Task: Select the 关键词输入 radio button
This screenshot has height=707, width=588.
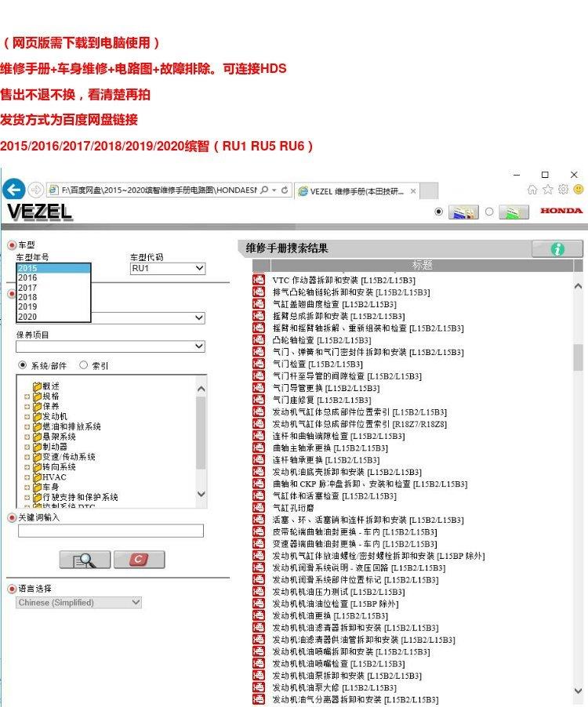Action: point(13,517)
